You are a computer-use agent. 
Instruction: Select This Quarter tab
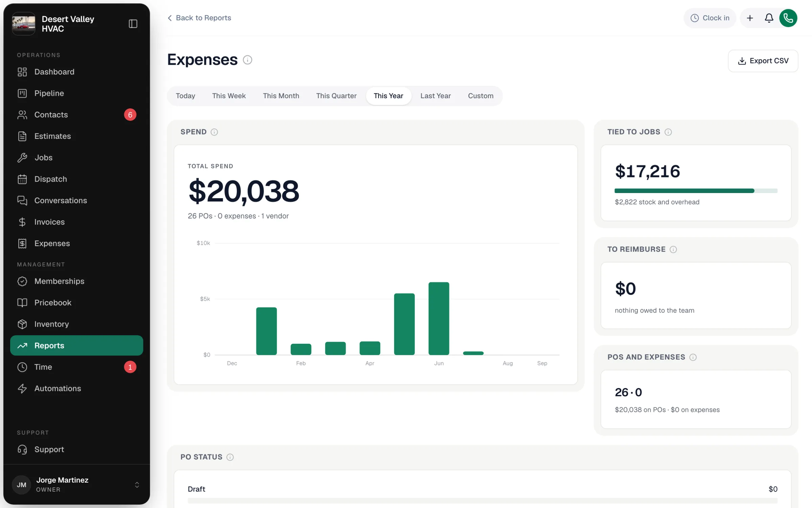pos(336,96)
